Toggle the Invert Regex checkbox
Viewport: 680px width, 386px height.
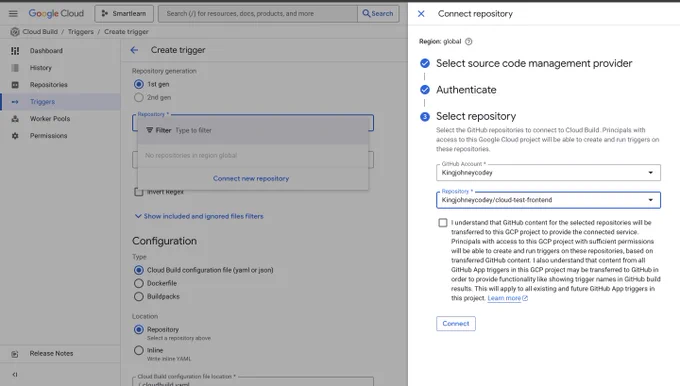click(139, 192)
